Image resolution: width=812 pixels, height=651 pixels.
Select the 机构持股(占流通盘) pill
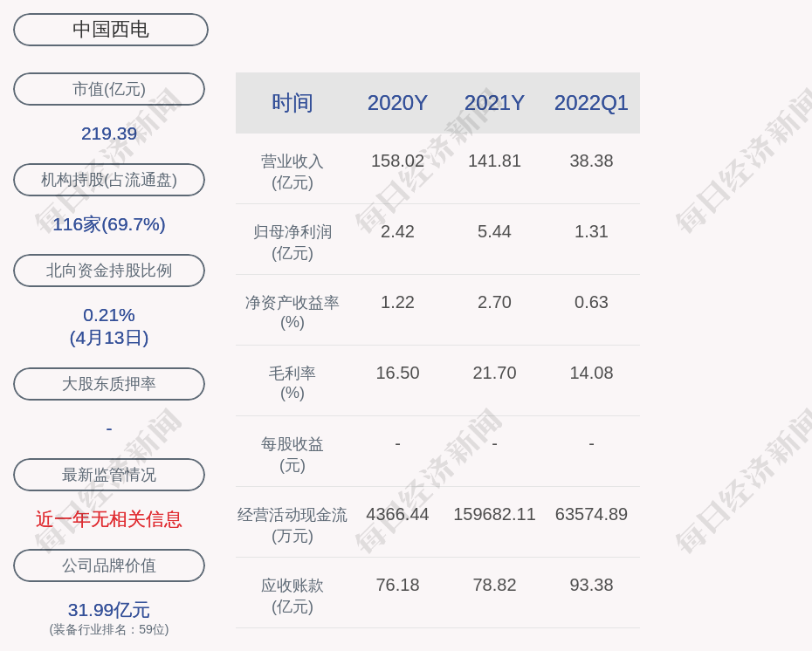pyautogui.click(x=109, y=180)
